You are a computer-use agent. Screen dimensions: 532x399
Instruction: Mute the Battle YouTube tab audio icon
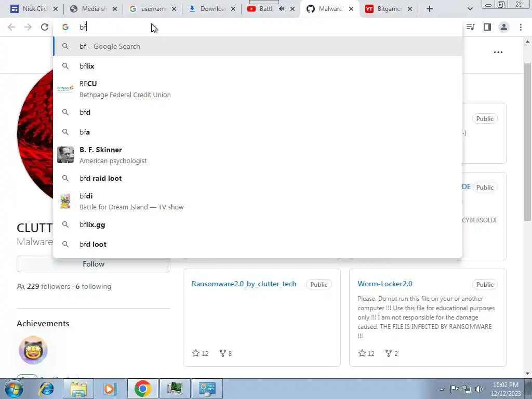pos(281,9)
